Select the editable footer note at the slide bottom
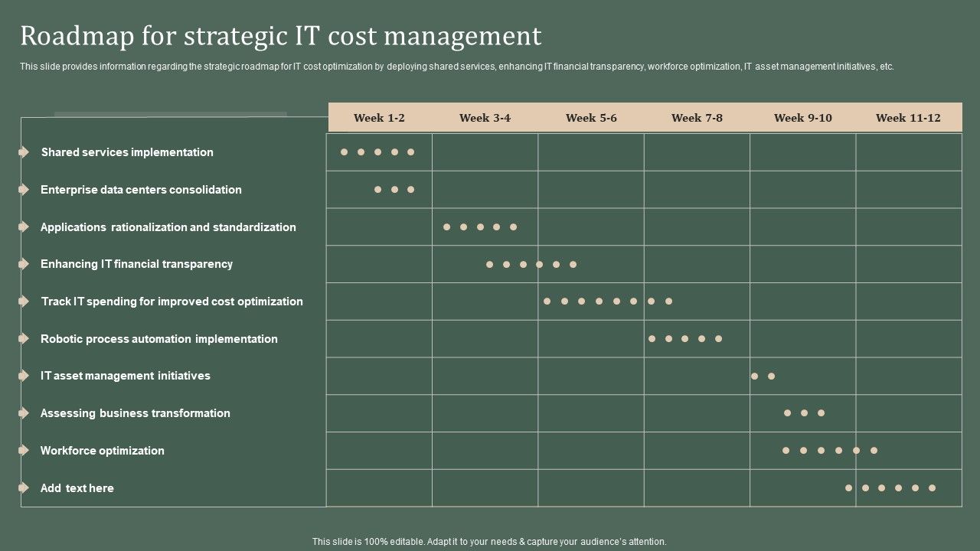The image size is (980, 551). (489, 540)
